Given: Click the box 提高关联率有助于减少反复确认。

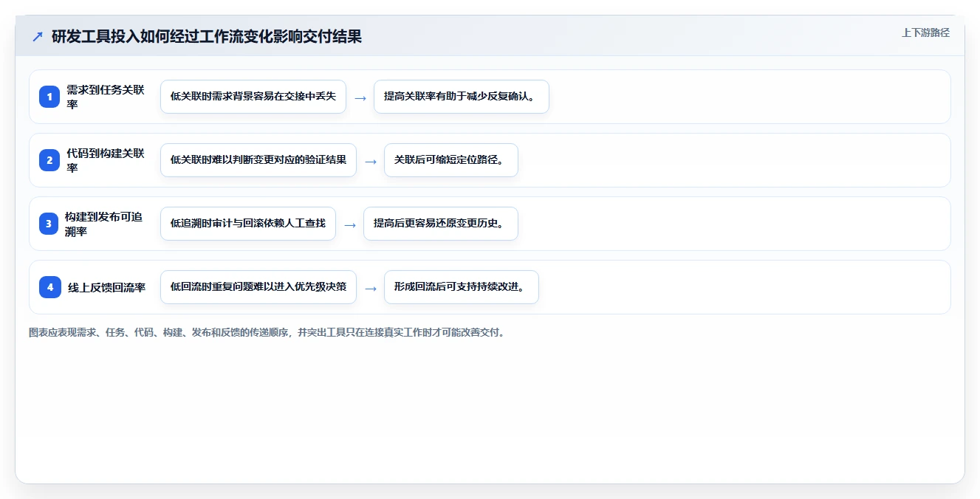Looking at the screenshot, I should [x=462, y=97].
